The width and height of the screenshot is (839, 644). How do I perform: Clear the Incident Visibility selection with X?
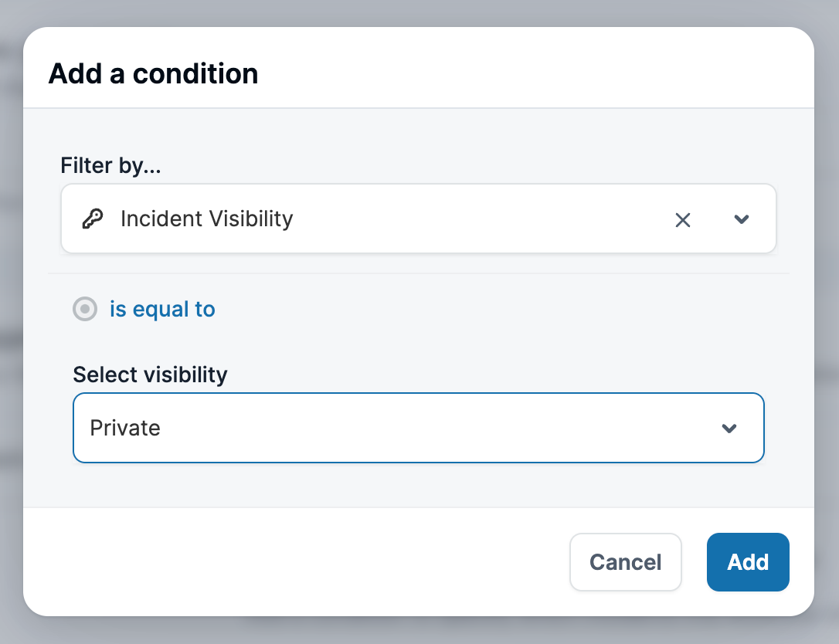click(682, 220)
